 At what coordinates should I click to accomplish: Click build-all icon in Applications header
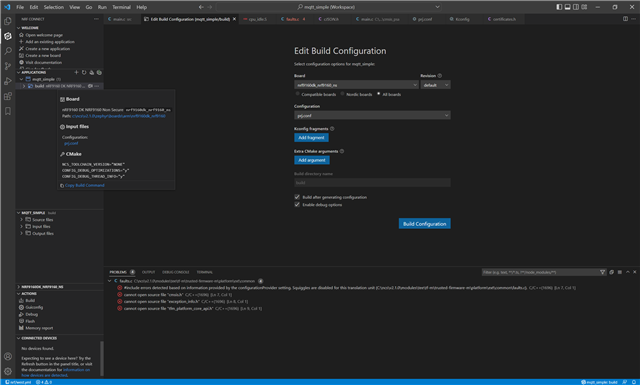pyautogui.click(x=91, y=72)
